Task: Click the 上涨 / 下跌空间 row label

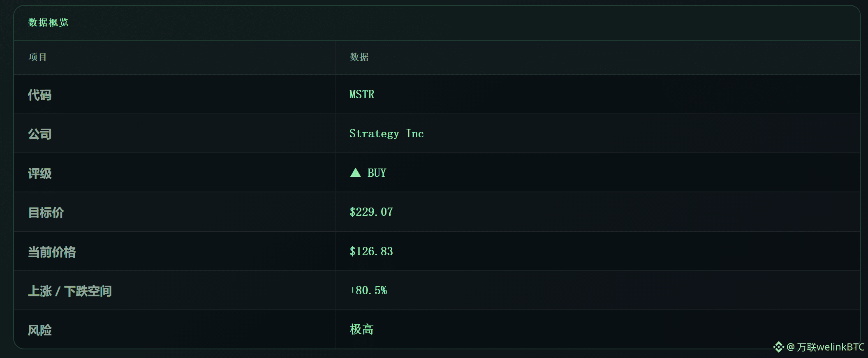Action: [69, 291]
